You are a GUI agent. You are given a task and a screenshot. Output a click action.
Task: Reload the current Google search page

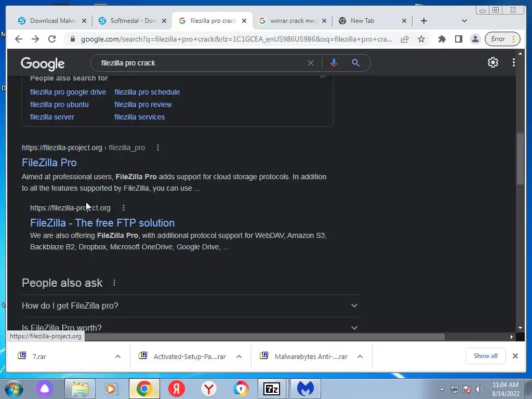click(52, 39)
